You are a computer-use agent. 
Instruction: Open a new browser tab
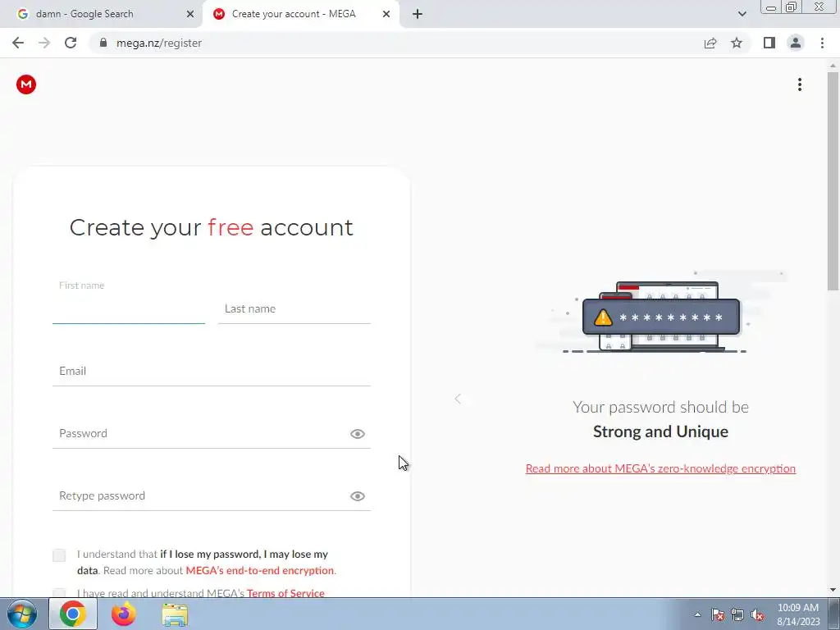coord(418,14)
